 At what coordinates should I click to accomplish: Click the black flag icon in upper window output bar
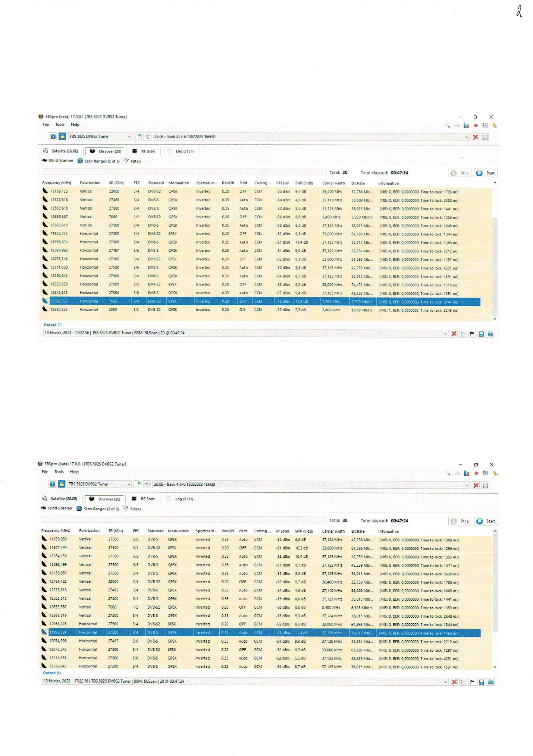tap(472, 334)
